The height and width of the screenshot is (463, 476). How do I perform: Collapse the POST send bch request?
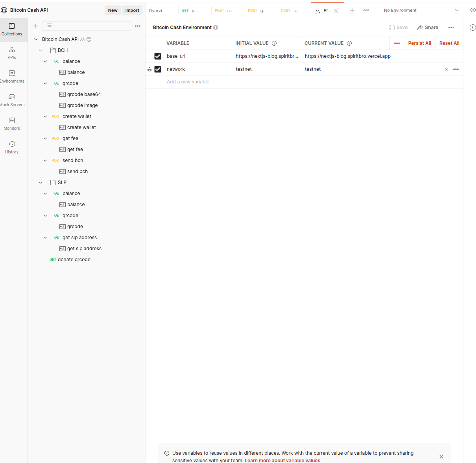[x=45, y=160]
